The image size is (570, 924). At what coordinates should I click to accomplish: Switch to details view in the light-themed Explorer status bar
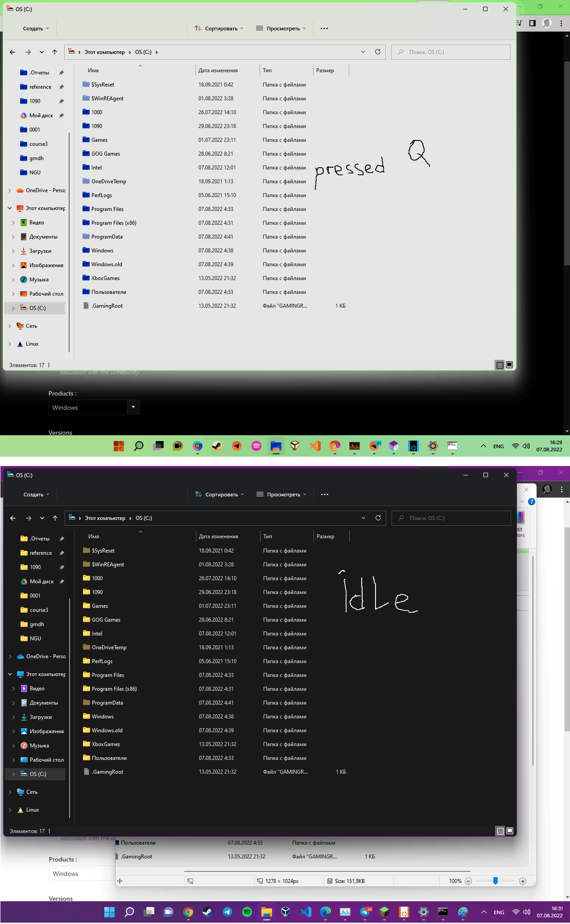(x=499, y=365)
